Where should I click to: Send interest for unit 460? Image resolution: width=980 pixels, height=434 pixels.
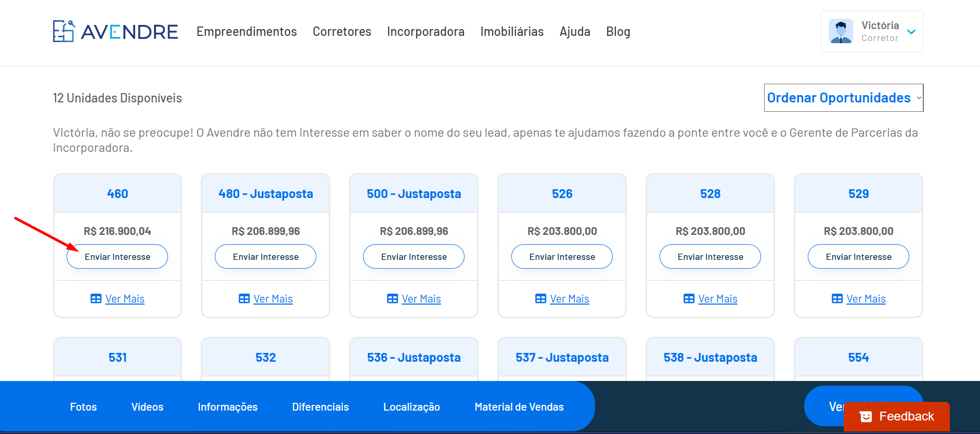coord(118,257)
